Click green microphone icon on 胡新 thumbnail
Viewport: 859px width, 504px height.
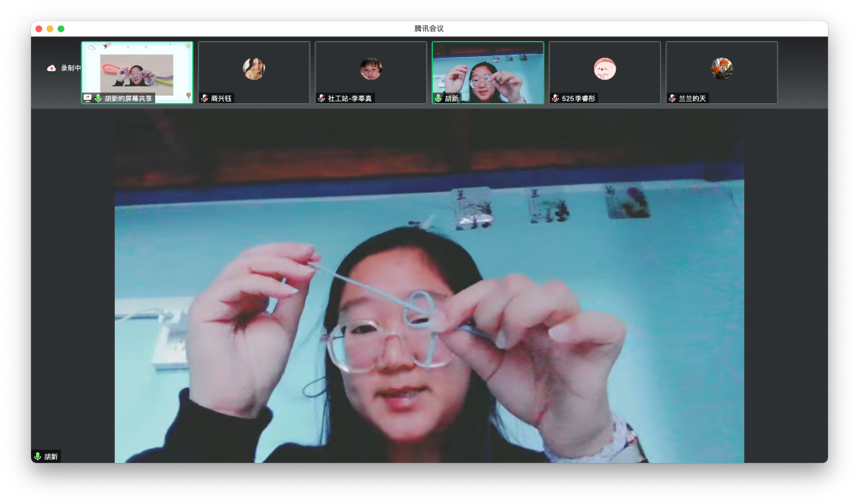[438, 98]
